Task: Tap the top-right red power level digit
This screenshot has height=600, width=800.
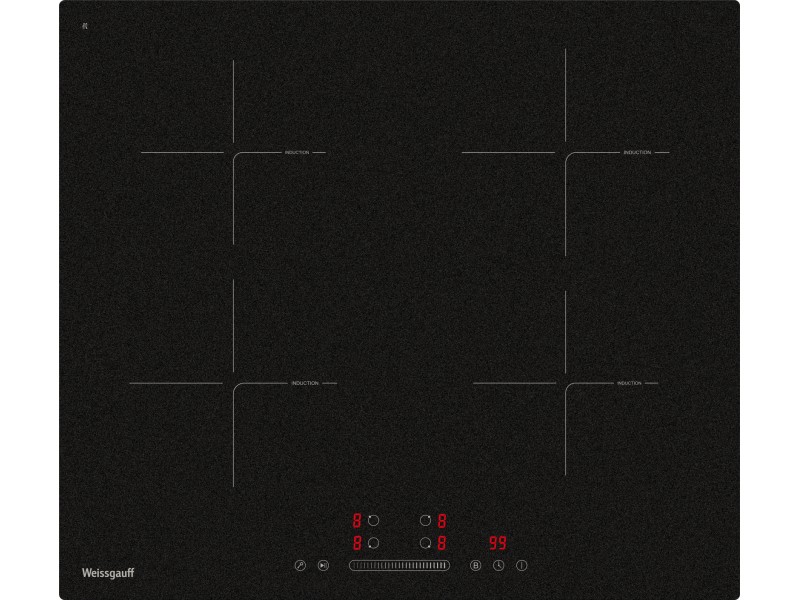Action: pos(442,521)
